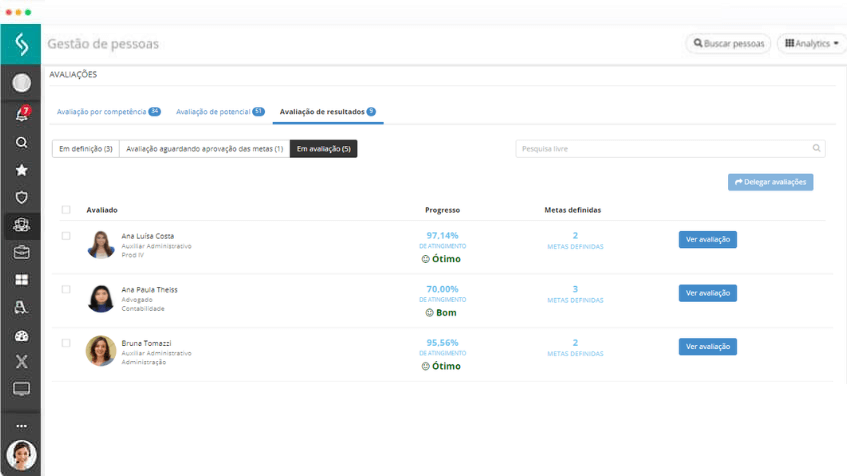Check the box for Ana Luisa Costa
Viewport: 847px width, 476px height.
66,237
